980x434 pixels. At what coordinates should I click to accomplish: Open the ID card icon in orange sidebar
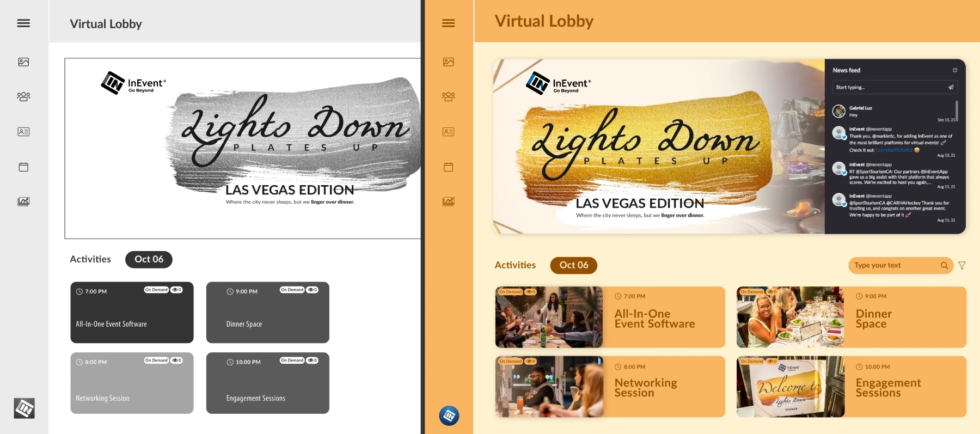point(448,132)
